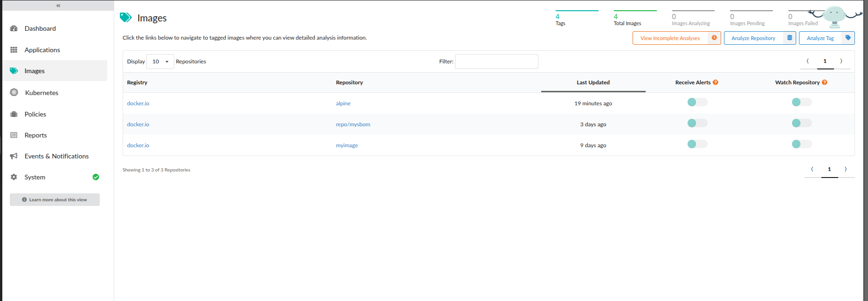Screen dimensions: 868x301
Task: Click the Watch Repository help question icon
Action: click(x=825, y=82)
